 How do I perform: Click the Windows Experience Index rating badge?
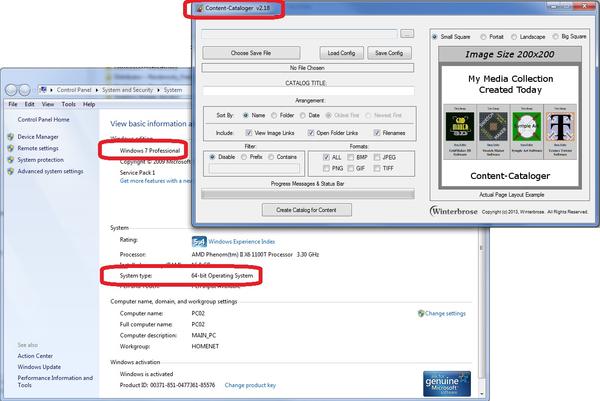coord(199,241)
